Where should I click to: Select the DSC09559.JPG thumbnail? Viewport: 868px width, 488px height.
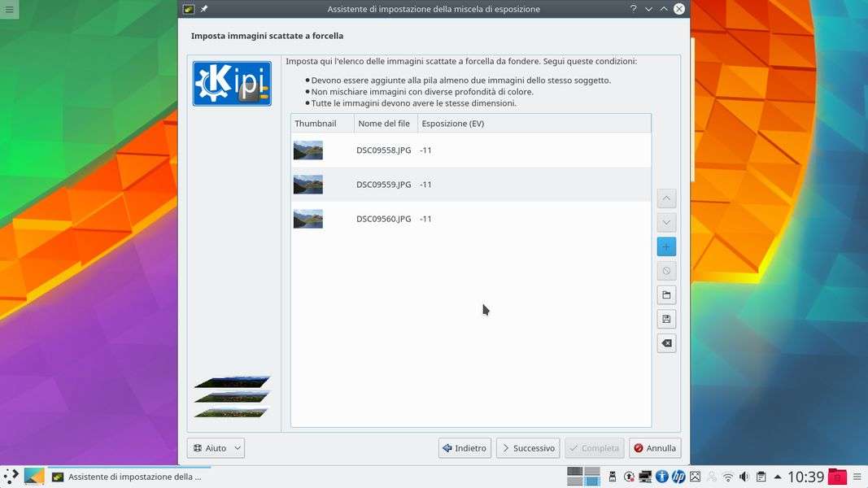point(308,185)
